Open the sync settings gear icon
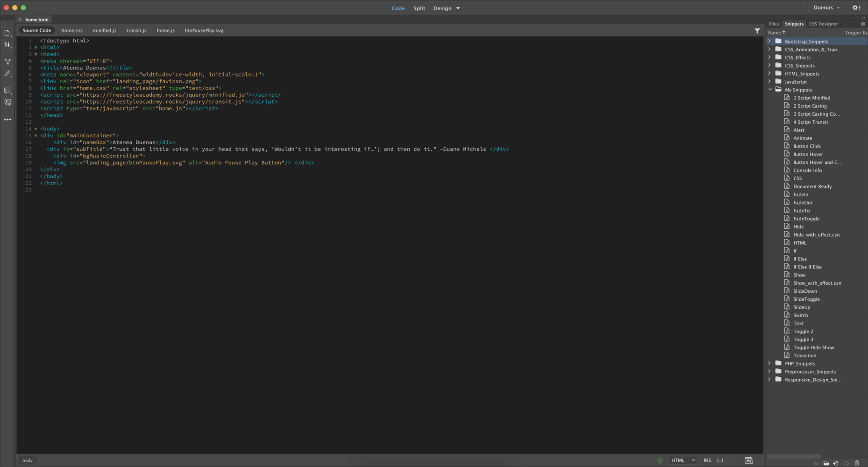The height and width of the screenshot is (467, 868). point(856,8)
